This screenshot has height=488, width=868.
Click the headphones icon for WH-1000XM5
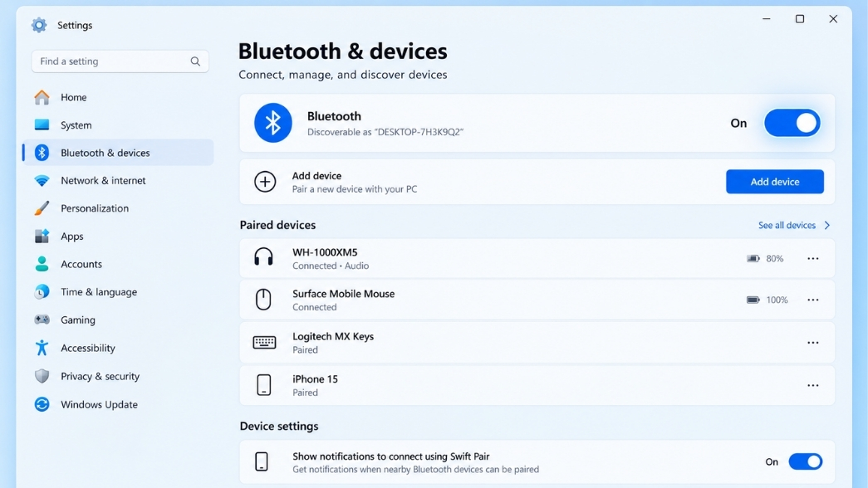(263, 258)
